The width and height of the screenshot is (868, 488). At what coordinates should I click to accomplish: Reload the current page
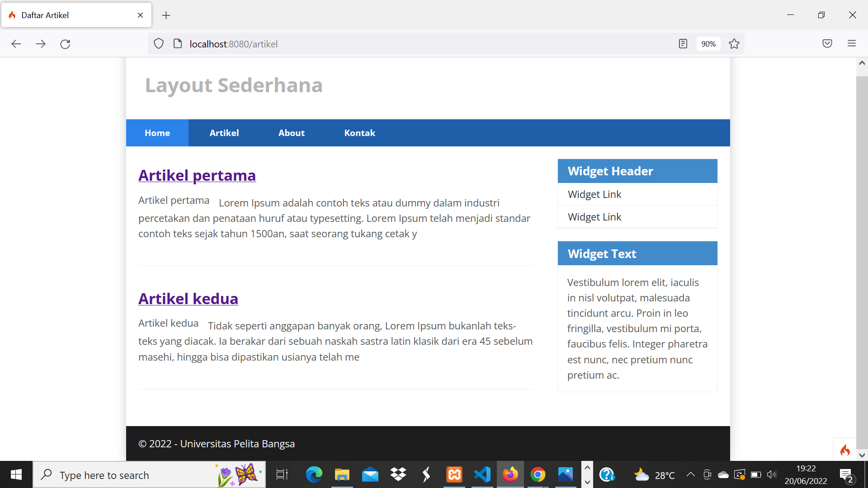(x=65, y=44)
